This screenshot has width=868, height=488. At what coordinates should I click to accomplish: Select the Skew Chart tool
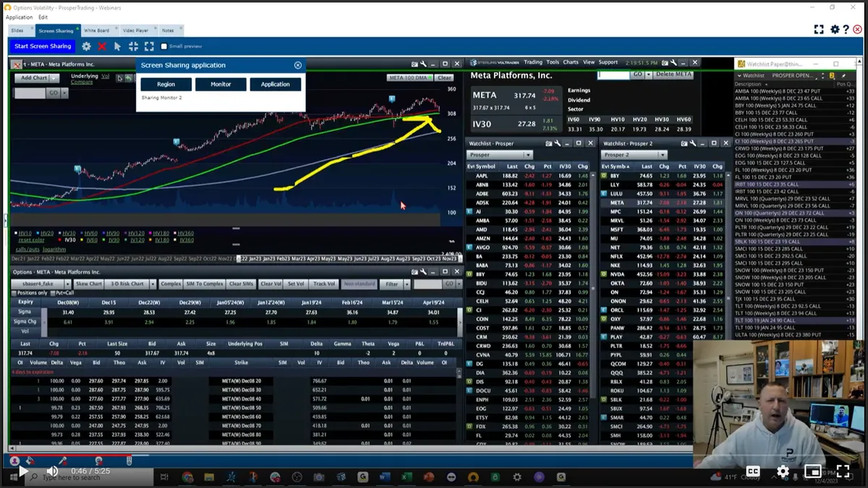click(89, 283)
